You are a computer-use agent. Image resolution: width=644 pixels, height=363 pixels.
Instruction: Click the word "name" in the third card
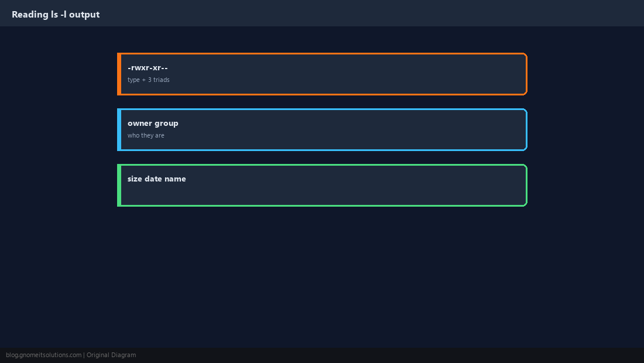tap(175, 179)
